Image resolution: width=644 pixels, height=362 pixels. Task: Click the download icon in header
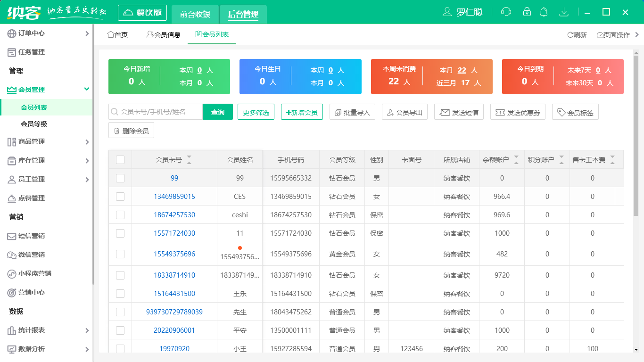click(x=563, y=12)
